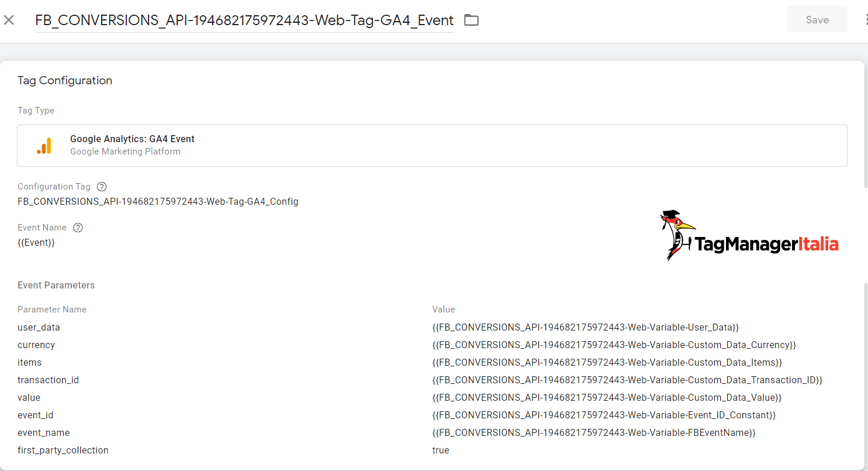Click the Parameter Name column header

coord(52,309)
